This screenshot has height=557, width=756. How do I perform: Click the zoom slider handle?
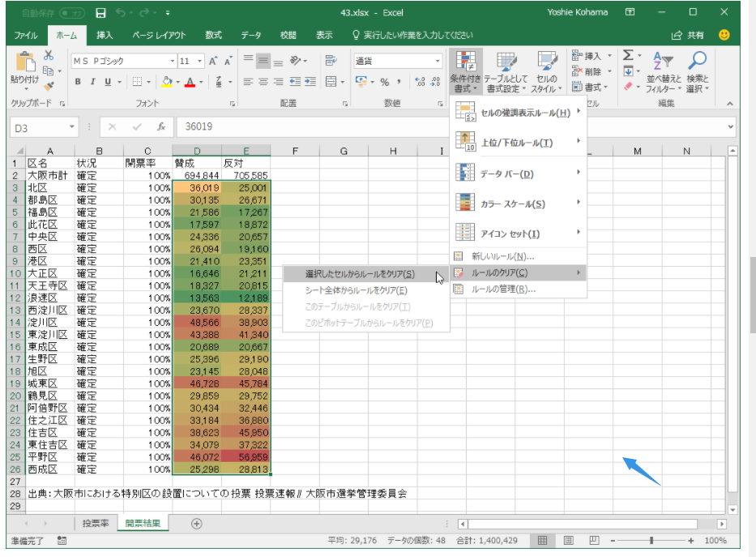651,541
